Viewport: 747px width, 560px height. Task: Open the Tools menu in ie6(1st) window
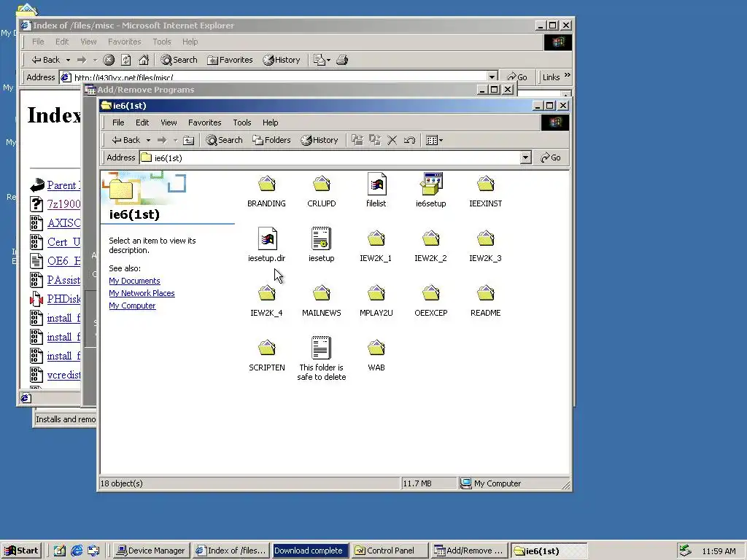tap(242, 122)
